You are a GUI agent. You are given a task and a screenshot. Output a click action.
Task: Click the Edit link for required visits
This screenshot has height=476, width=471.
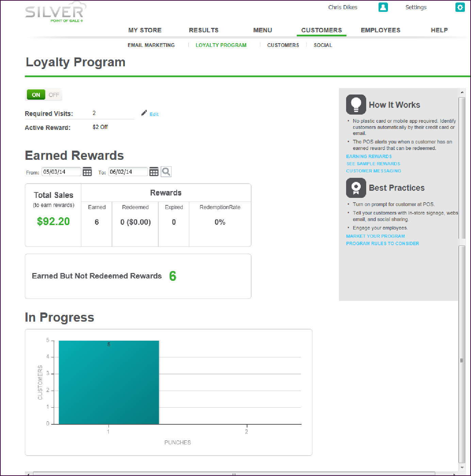pos(154,114)
